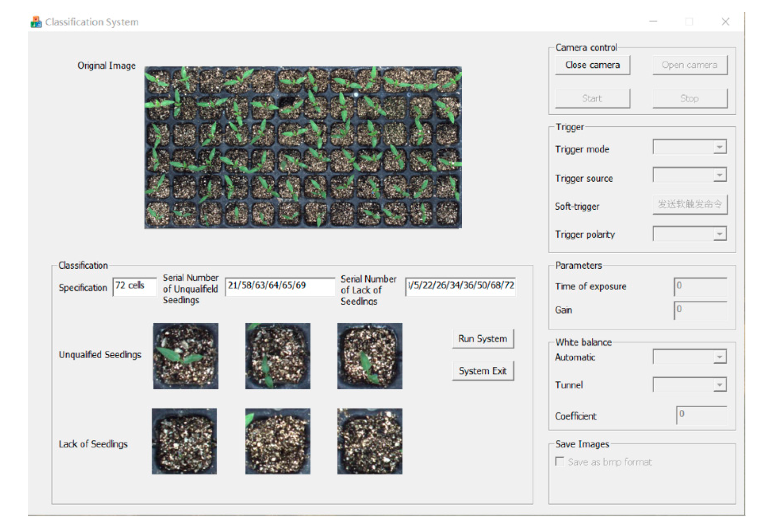Toggle the Save as bmp format checkbox
The width and height of the screenshot is (761, 532).
[x=559, y=461]
